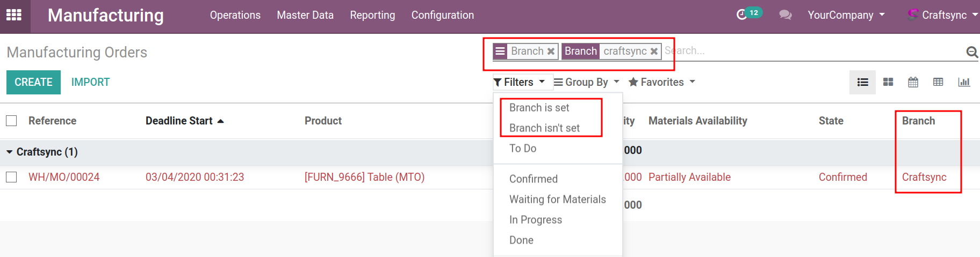Open the conversations chat bubble icon

point(785,15)
